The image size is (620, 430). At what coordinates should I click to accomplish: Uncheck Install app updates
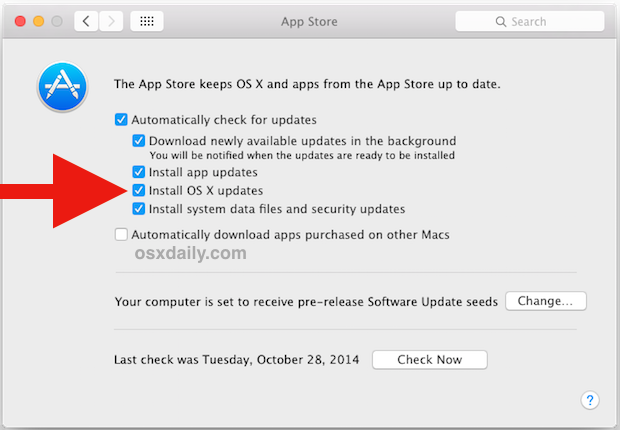click(x=139, y=172)
